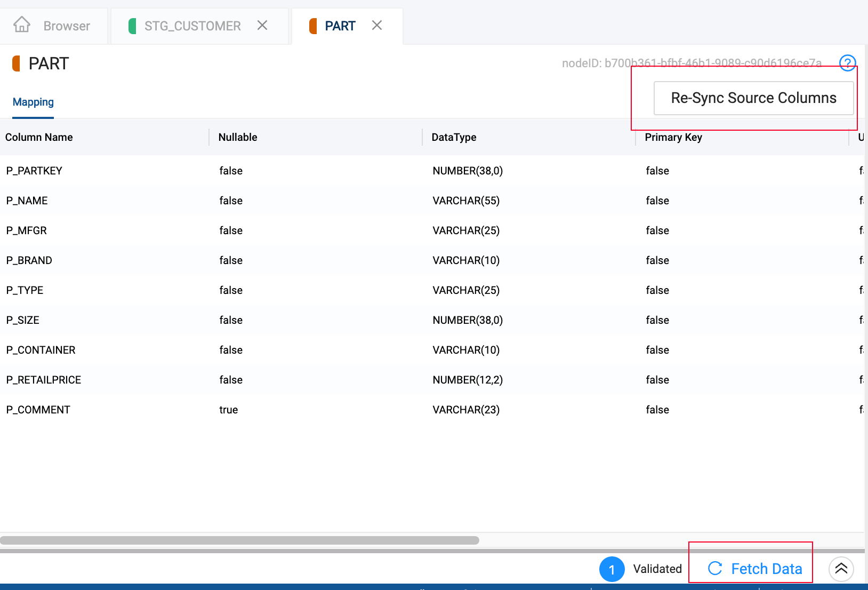Image resolution: width=868 pixels, height=590 pixels.
Task: Click the true nullable value for P_COMMENT
Action: pyautogui.click(x=228, y=410)
